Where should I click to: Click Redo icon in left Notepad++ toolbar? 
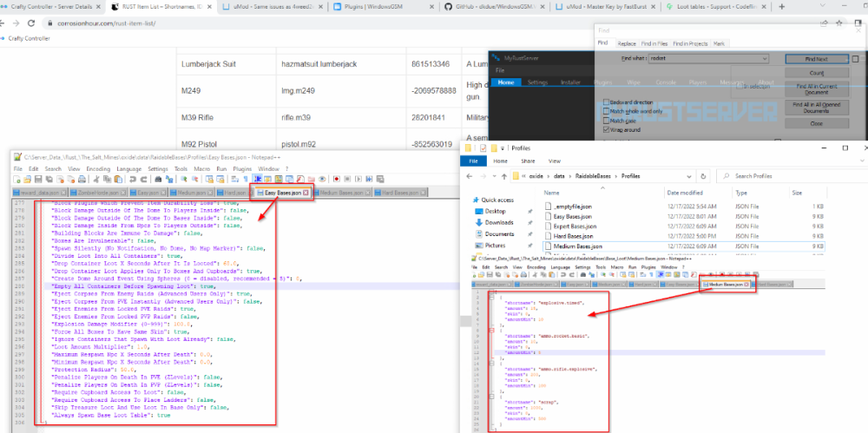143,179
